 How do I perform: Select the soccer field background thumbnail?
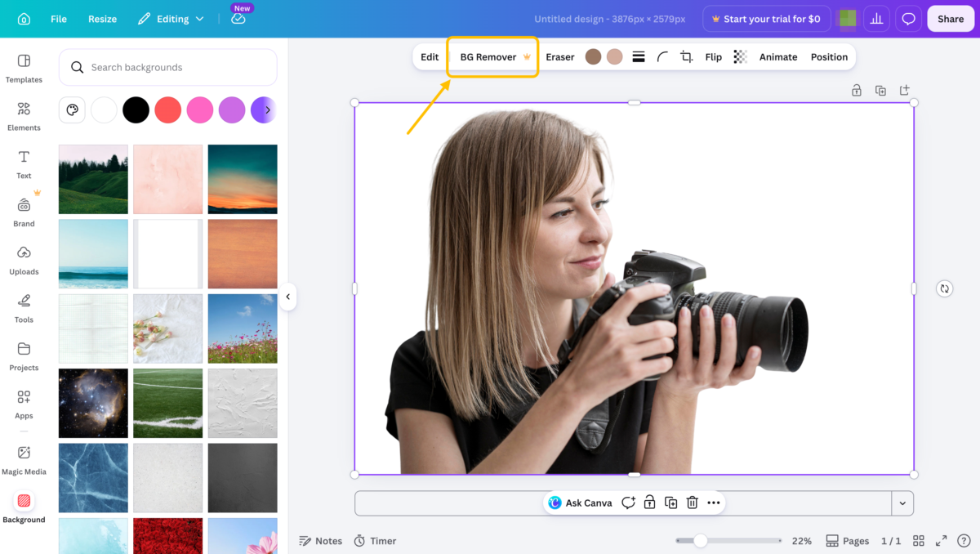coord(167,403)
